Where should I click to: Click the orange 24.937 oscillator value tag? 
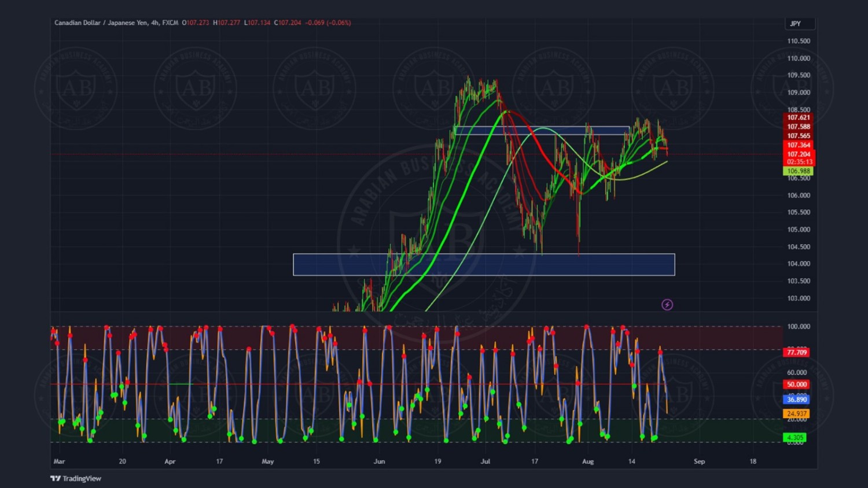pyautogui.click(x=797, y=413)
